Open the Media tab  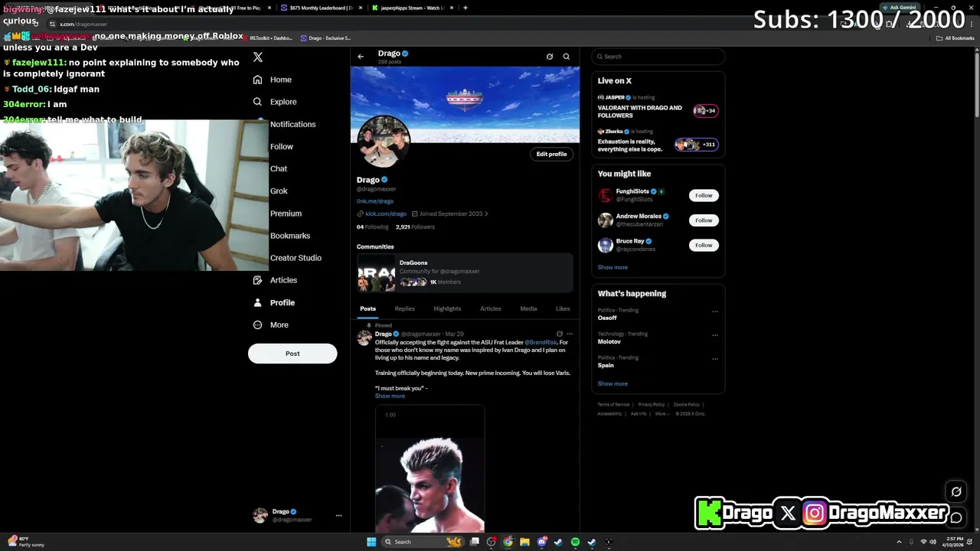coord(528,308)
